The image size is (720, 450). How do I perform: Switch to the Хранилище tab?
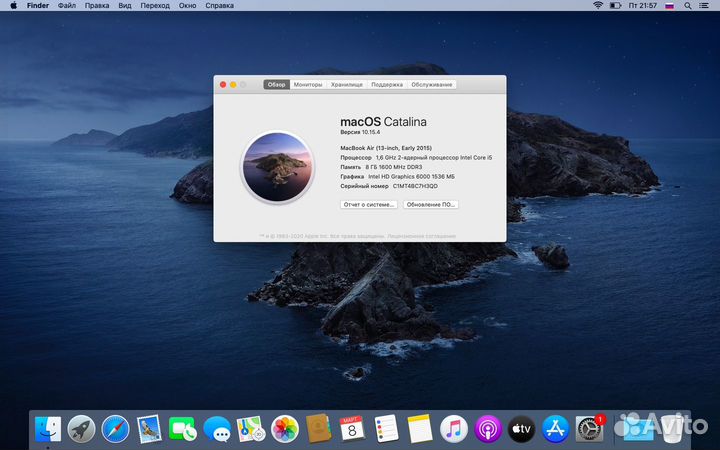[x=347, y=84]
